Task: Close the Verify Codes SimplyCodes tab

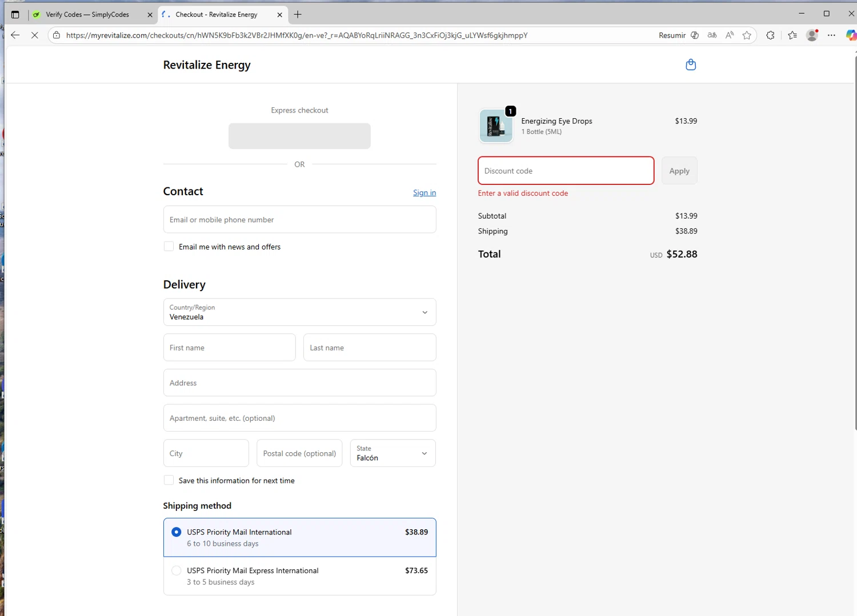Action: tap(150, 15)
